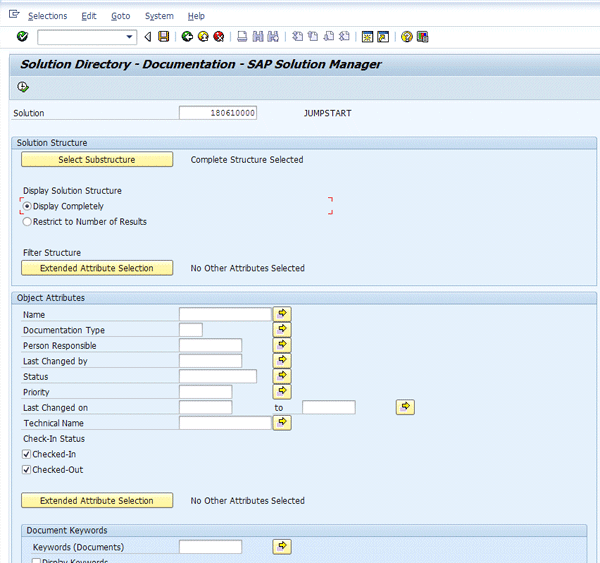This screenshot has width=600, height=563.
Task: Open multiple selection for Name field
Action: coord(283,314)
